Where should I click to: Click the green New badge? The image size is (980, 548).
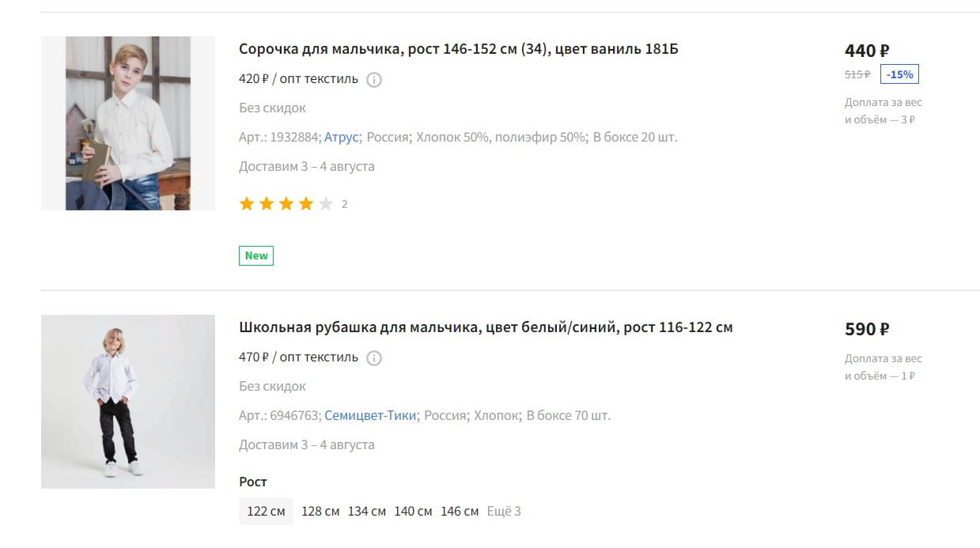pyautogui.click(x=256, y=255)
